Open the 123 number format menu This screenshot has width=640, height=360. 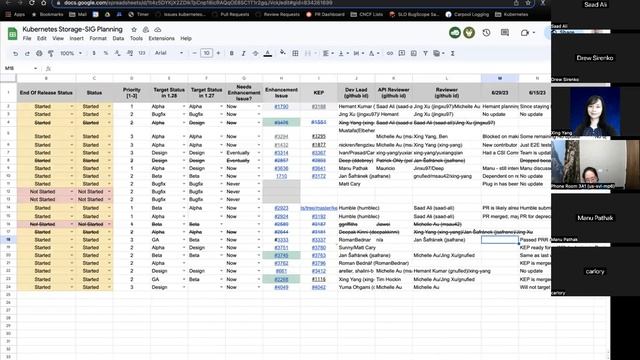(142, 53)
